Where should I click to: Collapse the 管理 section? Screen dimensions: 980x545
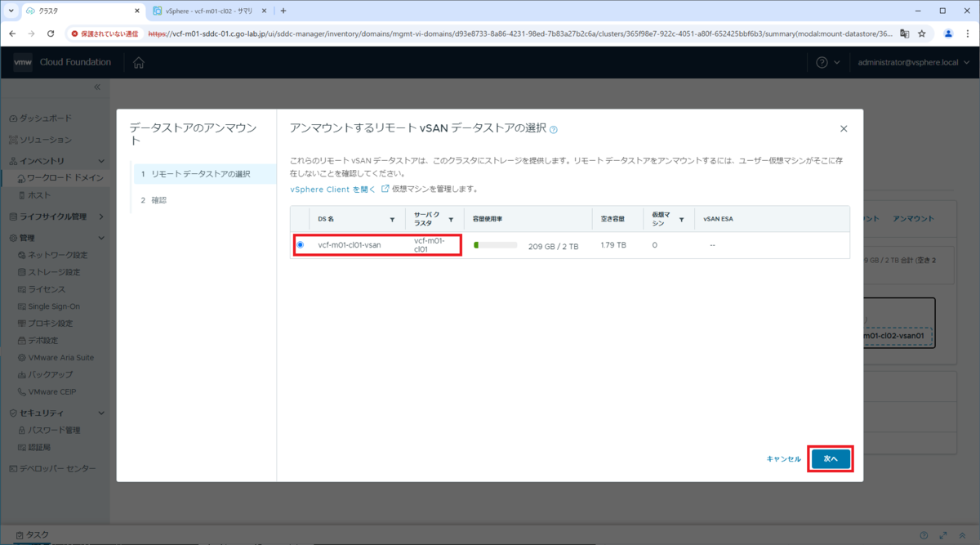tap(101, 238)
